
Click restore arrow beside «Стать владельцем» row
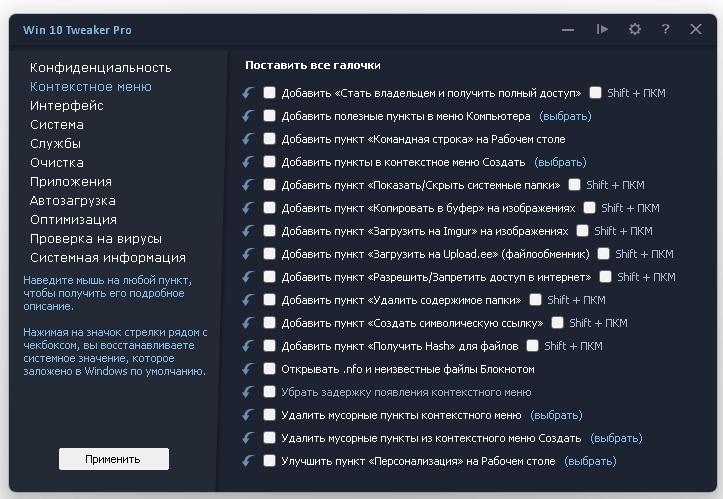(x=248, y=93)
